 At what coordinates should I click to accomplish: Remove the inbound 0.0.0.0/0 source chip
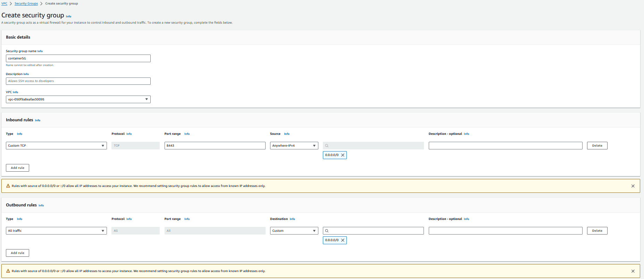[x=343, y=155]
